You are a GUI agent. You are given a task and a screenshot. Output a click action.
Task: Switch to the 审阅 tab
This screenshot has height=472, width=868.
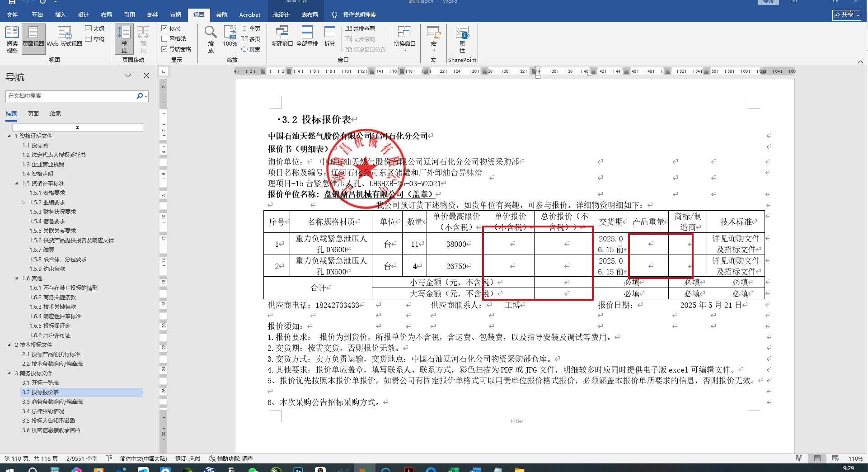point(176,15)
